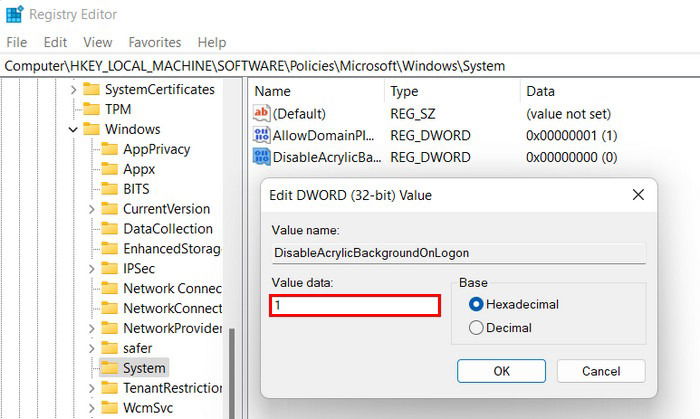Click the System folder icon
Screen dimensions: 700x419
pos(109,368)
